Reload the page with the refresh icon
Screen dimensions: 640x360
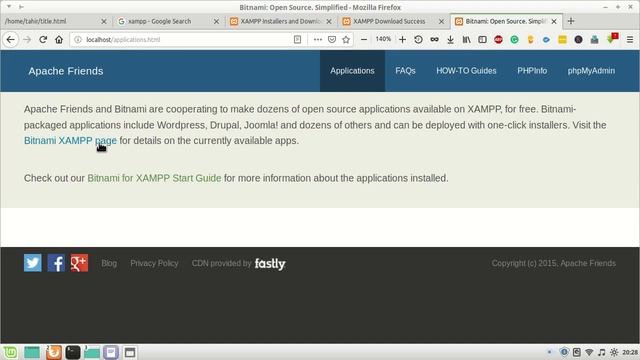pos(43,40)
